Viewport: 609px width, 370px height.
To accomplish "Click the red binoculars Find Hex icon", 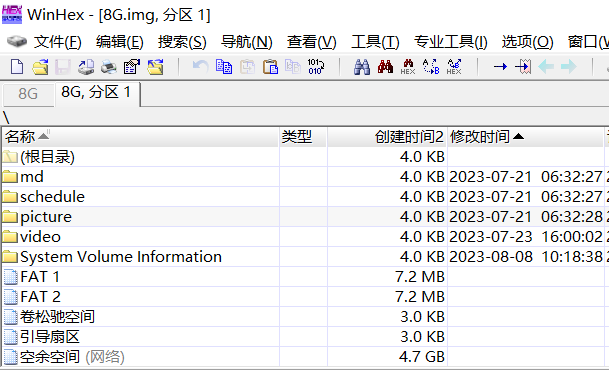I will click(x=385, y=67).
